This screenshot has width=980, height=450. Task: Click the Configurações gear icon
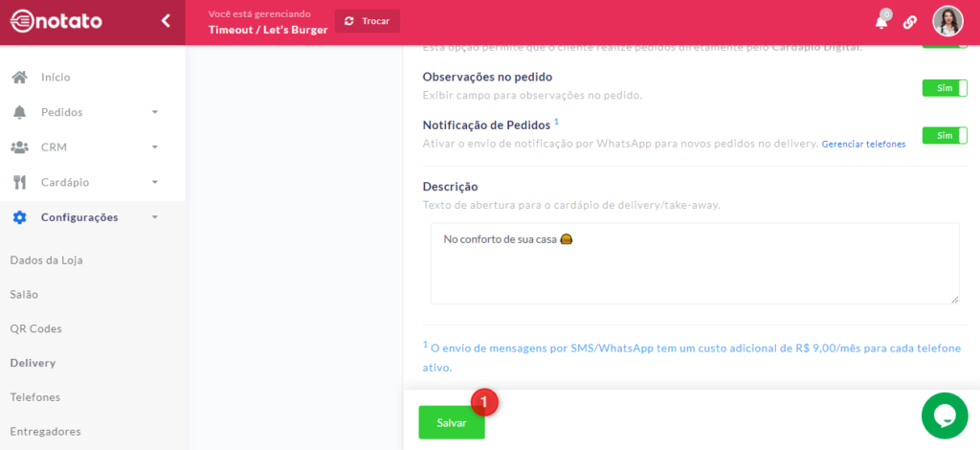(x=19, y=217)
